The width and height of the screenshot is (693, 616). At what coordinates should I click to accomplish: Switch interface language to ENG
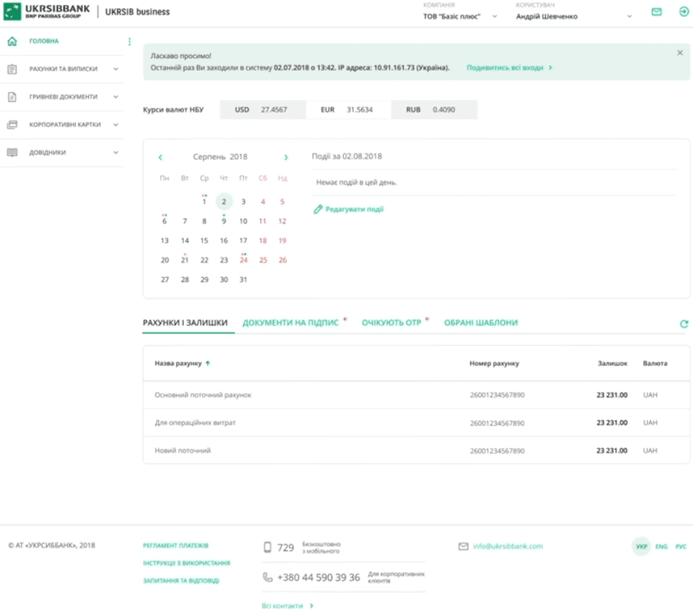(661, 546)
